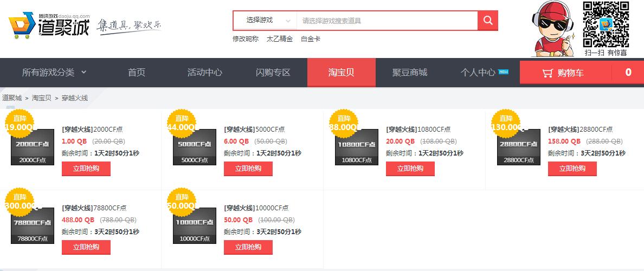Click the 直降 19.00QB discount badge
The image size is (644, 271).
click(x=20, y=124)
